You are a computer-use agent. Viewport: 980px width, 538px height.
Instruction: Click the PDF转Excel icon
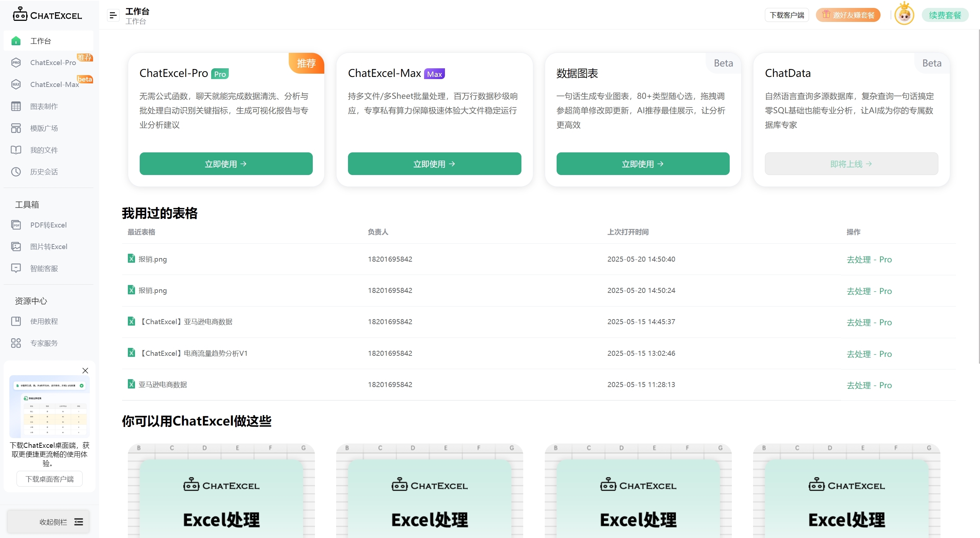point(16,225)
